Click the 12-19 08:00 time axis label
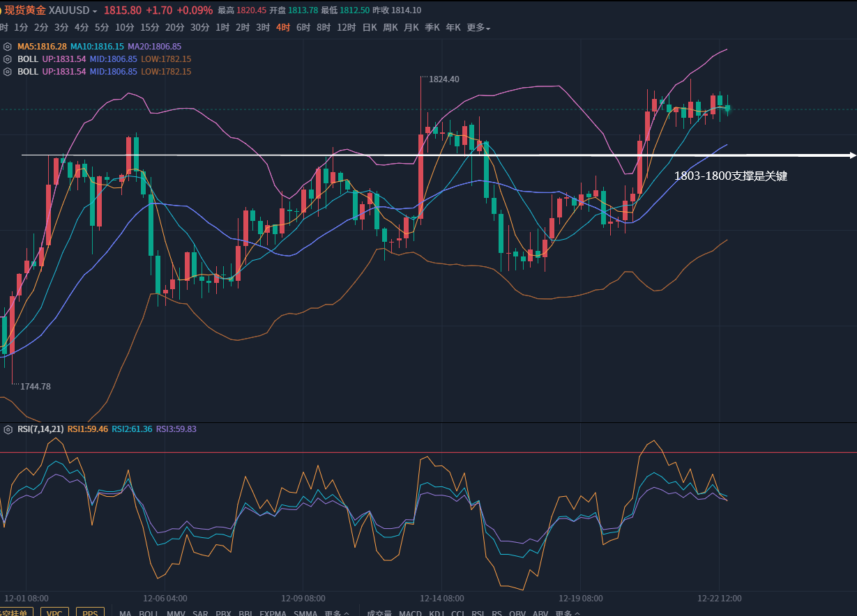The image size is (857, 616). click(x=581, y=598)
